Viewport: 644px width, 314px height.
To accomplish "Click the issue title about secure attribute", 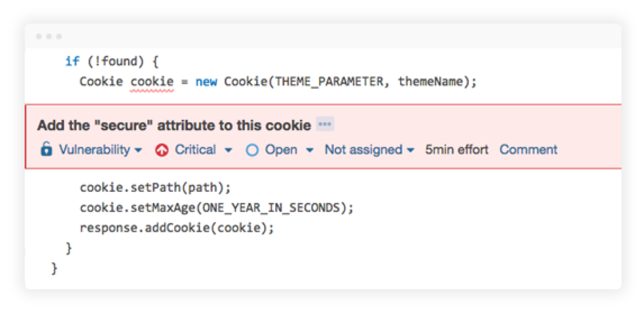I will (174, 125).
